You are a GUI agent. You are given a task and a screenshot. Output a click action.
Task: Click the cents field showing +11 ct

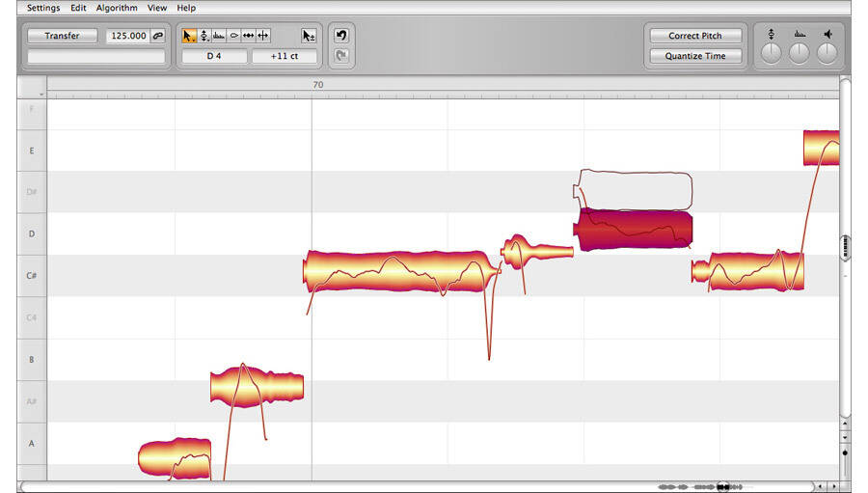click(285, 56)
